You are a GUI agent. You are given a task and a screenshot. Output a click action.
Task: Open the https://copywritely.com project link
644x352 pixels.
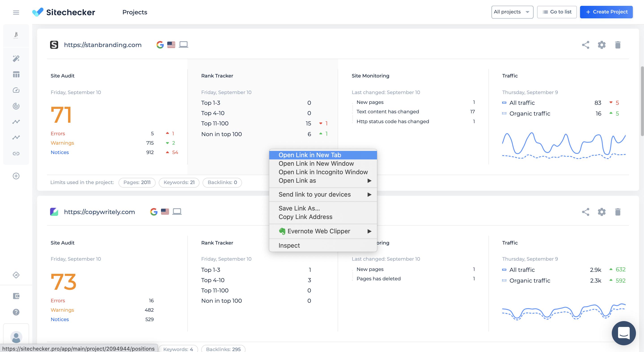[100, 212]
